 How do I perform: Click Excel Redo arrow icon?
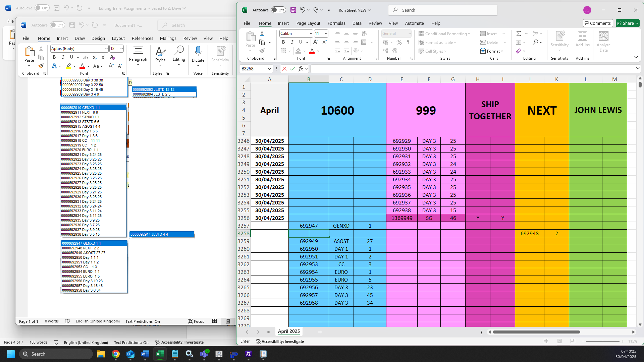pos(316,10)
